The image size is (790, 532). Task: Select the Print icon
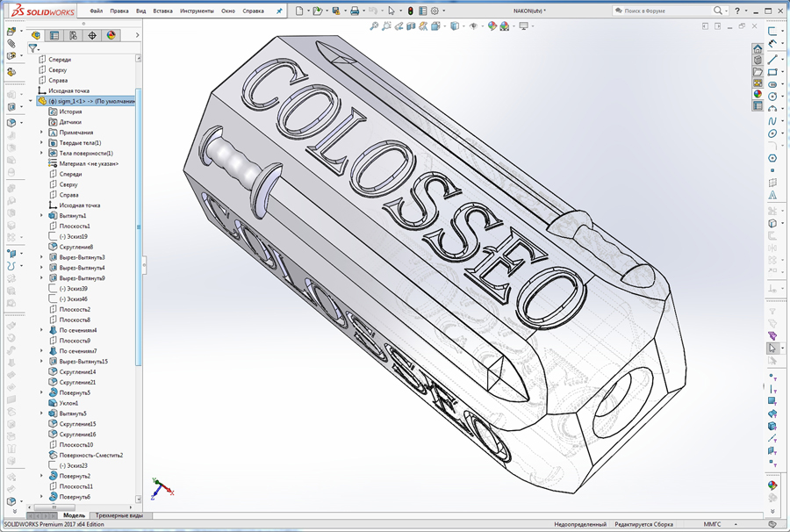(355, 10)
